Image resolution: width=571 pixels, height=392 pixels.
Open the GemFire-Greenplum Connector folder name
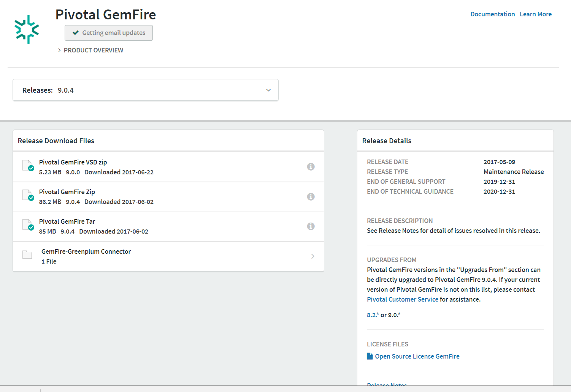86,251
